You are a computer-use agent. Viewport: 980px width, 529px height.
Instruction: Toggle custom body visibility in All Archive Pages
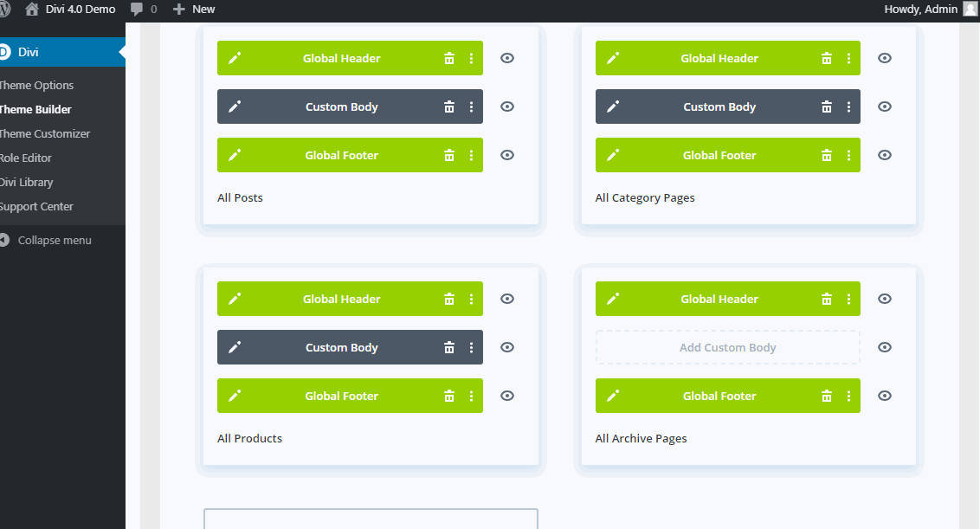tap(885, 348)
